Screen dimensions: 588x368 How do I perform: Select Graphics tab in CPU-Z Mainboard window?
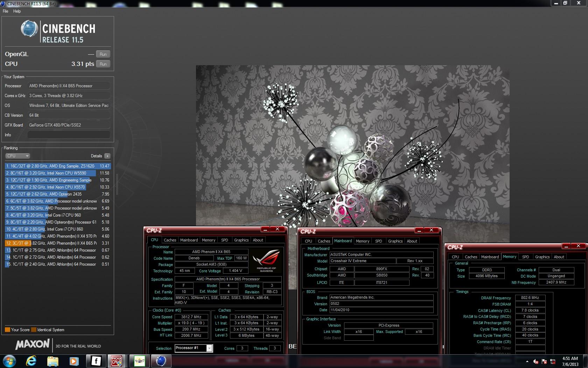point(395,241)
